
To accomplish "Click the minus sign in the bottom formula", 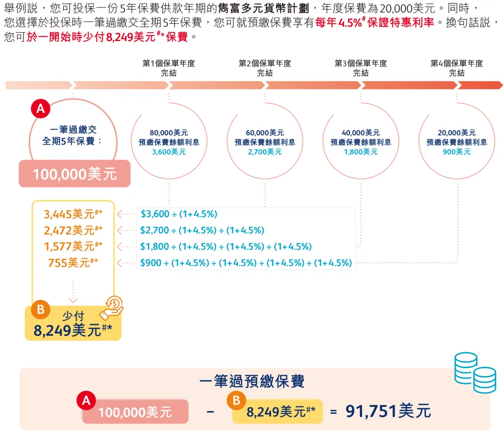I will 210,411.
